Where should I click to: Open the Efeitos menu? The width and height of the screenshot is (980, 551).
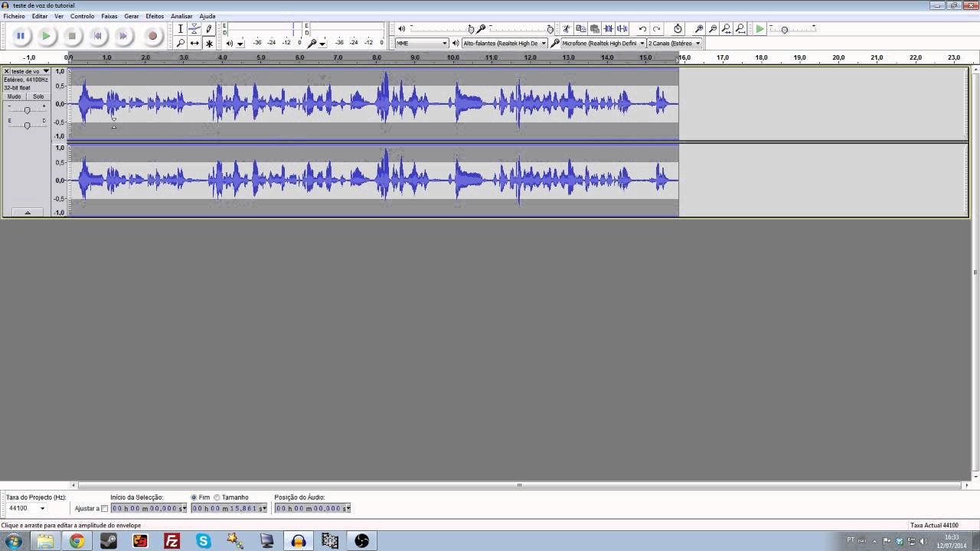155,16
